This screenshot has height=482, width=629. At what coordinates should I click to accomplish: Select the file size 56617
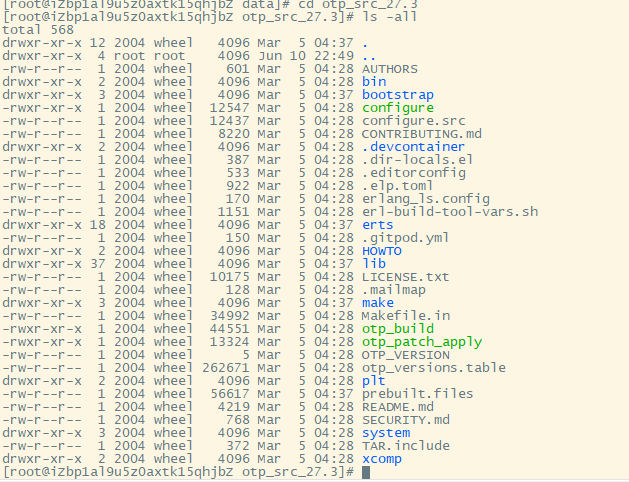click(x=229, y=394)
